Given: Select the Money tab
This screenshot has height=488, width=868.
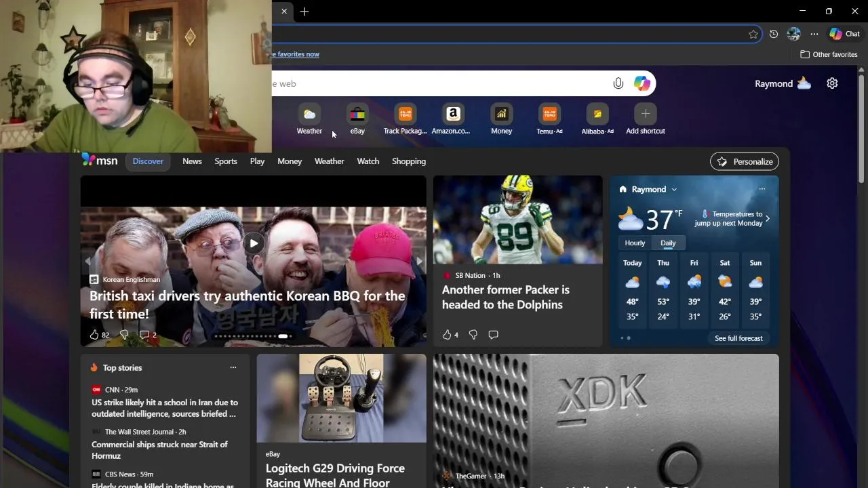Looking at the screenshot, I should point(290,161).
